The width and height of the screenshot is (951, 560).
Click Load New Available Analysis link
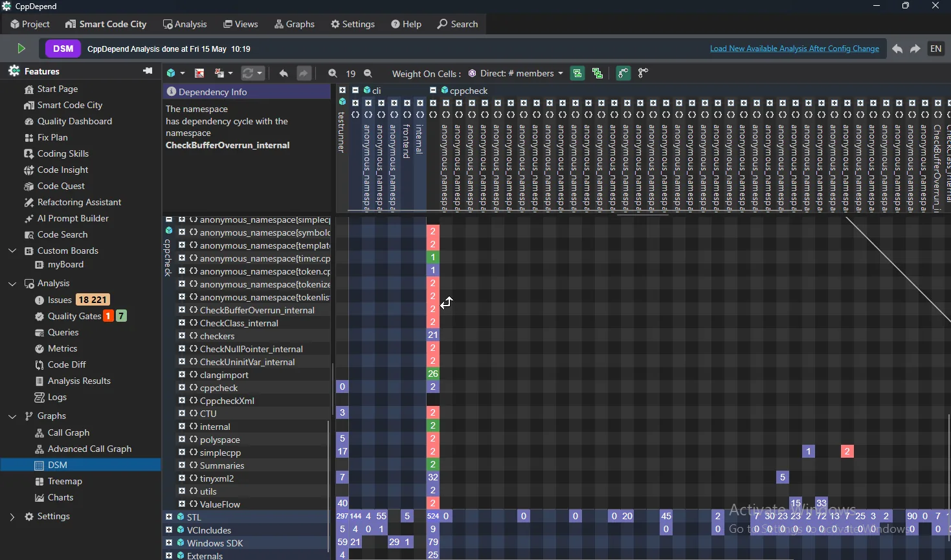click(794, 49)
